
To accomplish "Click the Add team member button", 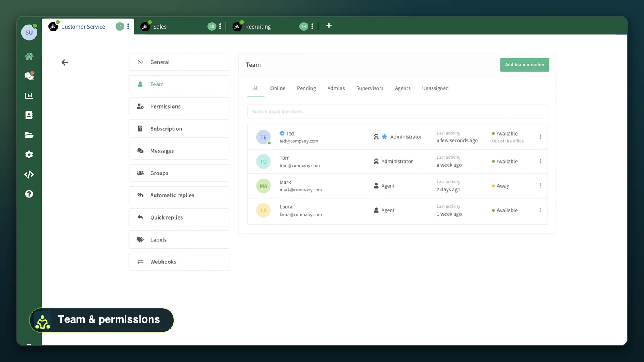I will pos(524,65).
